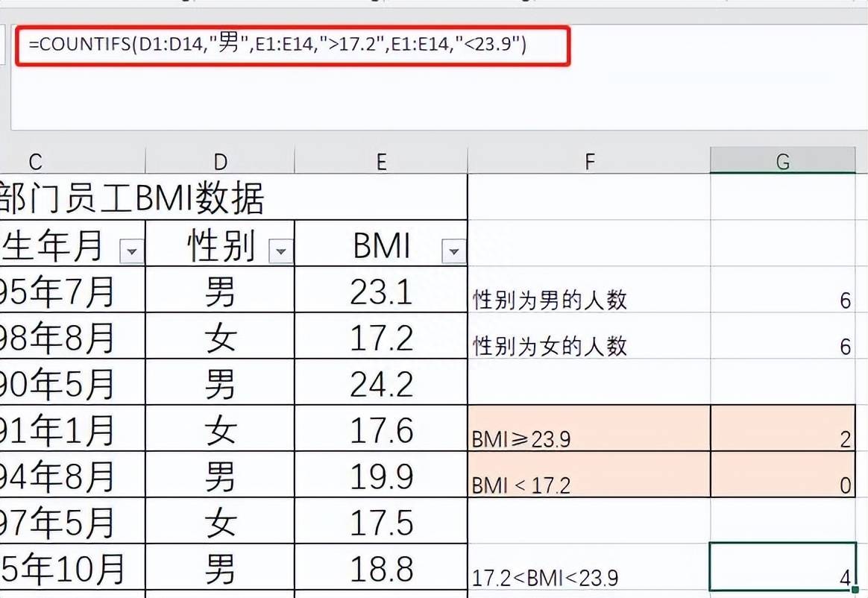This screenshot has width=868, height=598.
Task: Select column C header
Action: click(x=35, y=161)
